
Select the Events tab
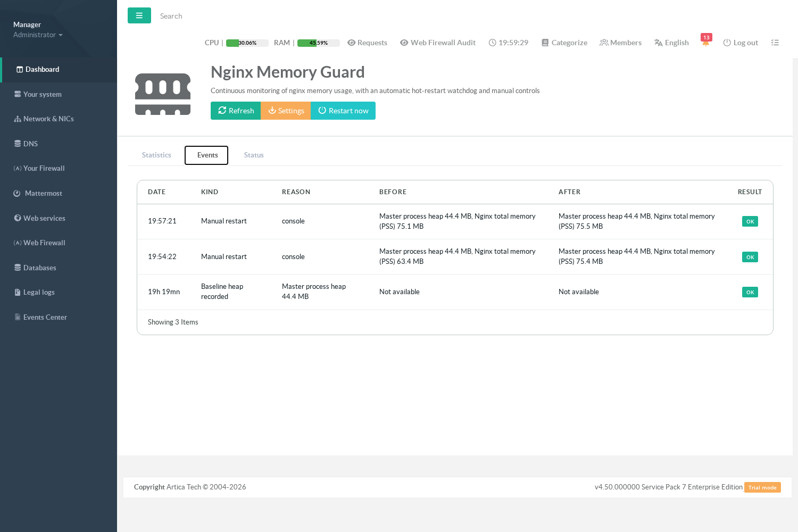pyautogui.click(x=206, y=155)
